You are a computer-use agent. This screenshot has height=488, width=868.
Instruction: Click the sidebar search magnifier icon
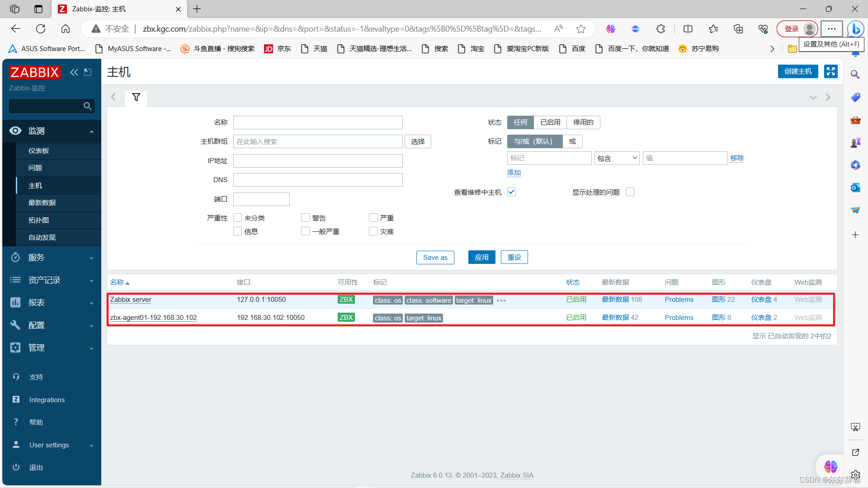[87, 106]
